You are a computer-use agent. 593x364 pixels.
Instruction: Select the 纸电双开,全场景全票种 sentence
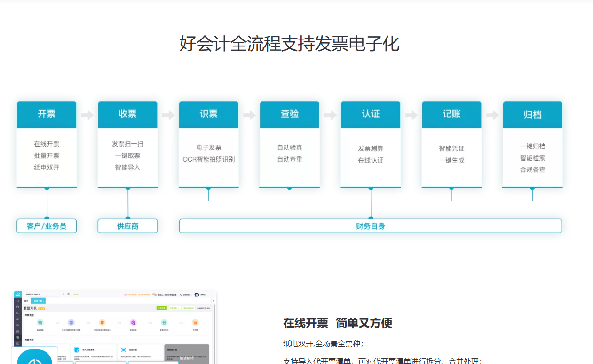pyautogui.click(x=323, y=344)
